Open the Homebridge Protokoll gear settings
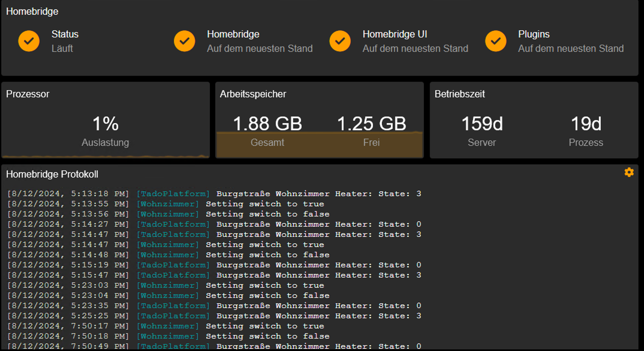The width and height of the screenshot is (644, 351). tap(629, 172)
